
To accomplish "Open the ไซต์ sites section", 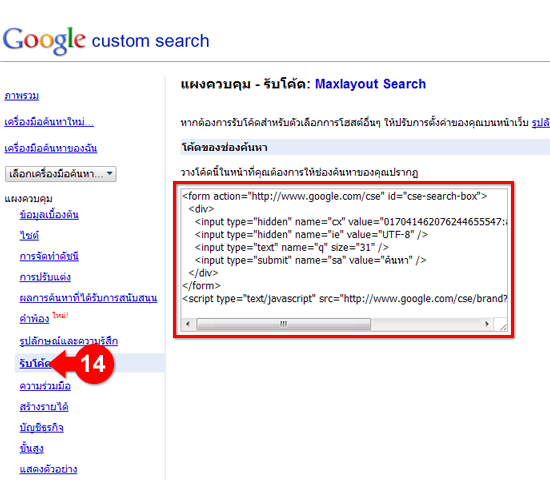I will (x=29, y=235).
